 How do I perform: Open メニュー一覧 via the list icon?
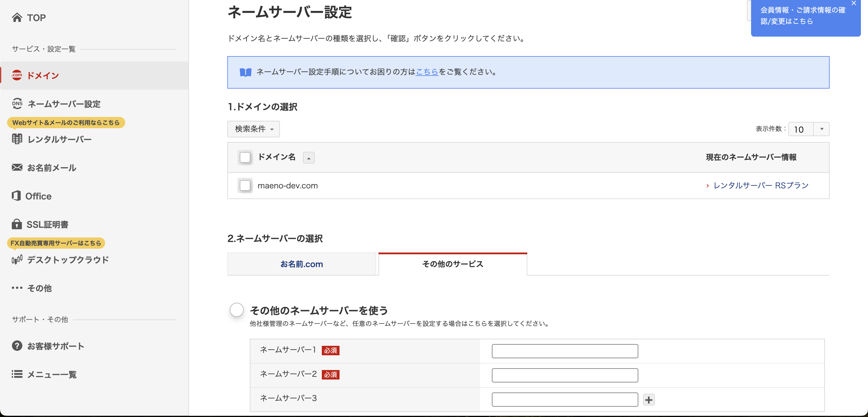(52, 374)
